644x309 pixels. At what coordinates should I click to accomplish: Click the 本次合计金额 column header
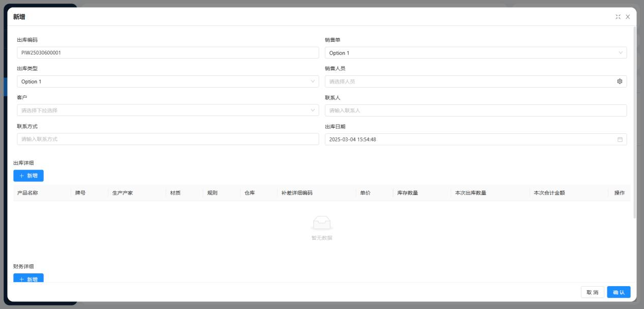(x=569, y=193)
